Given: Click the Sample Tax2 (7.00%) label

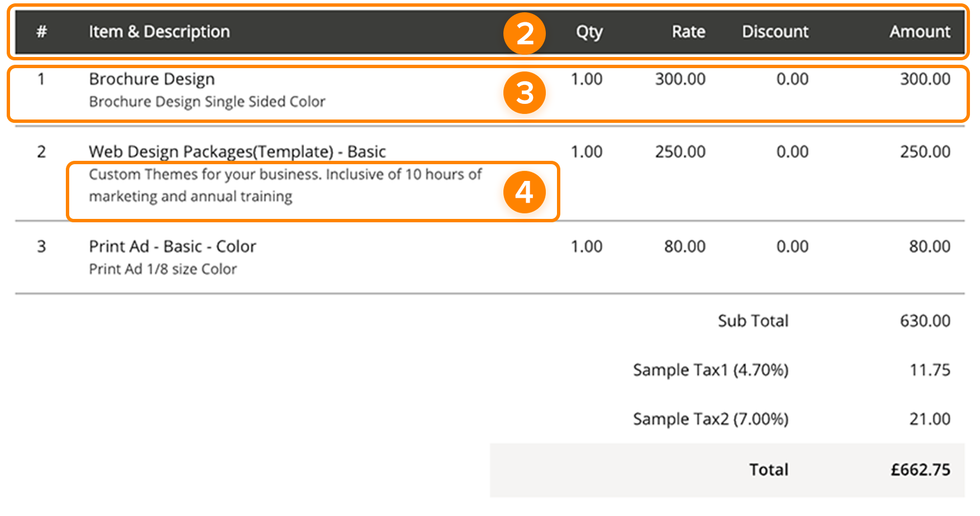Looking at the screenshot, I should tap(710, 419).
